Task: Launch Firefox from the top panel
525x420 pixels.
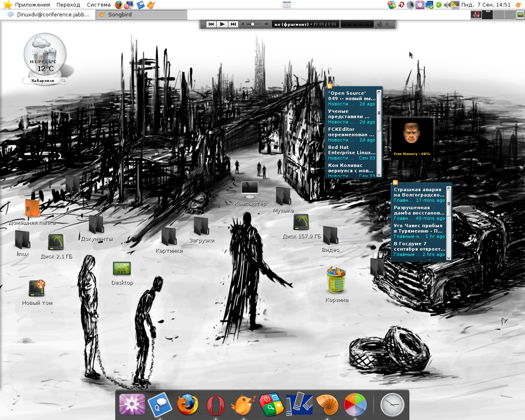Action: [x=119, y=5]
